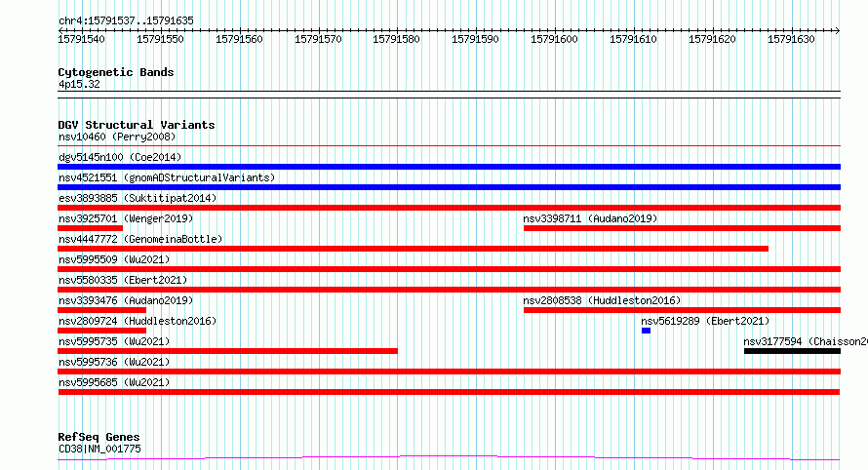Open nsv5995735 (Wu2021) variant
Viewport: 868px width, 470px height.
pyautogui.click(x=114, y=341)
